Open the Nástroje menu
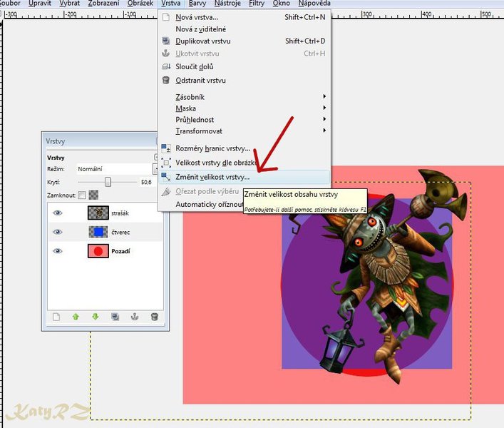504x428 pixels. 227,4
